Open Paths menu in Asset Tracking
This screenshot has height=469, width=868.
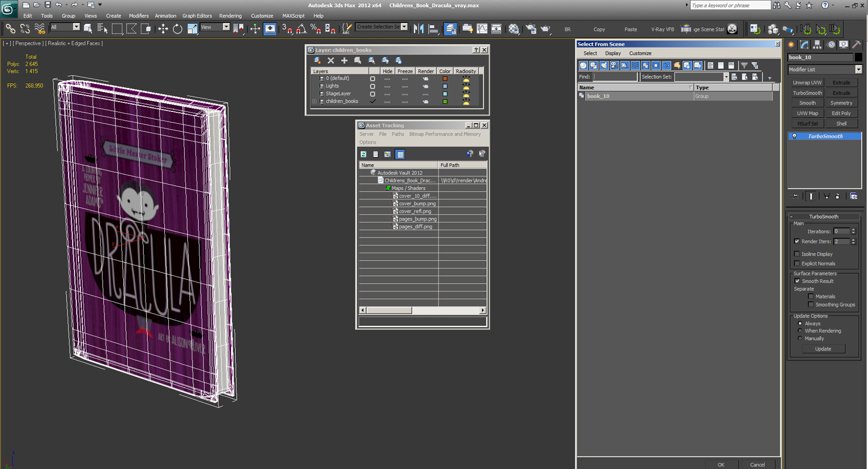pos(398,134)
